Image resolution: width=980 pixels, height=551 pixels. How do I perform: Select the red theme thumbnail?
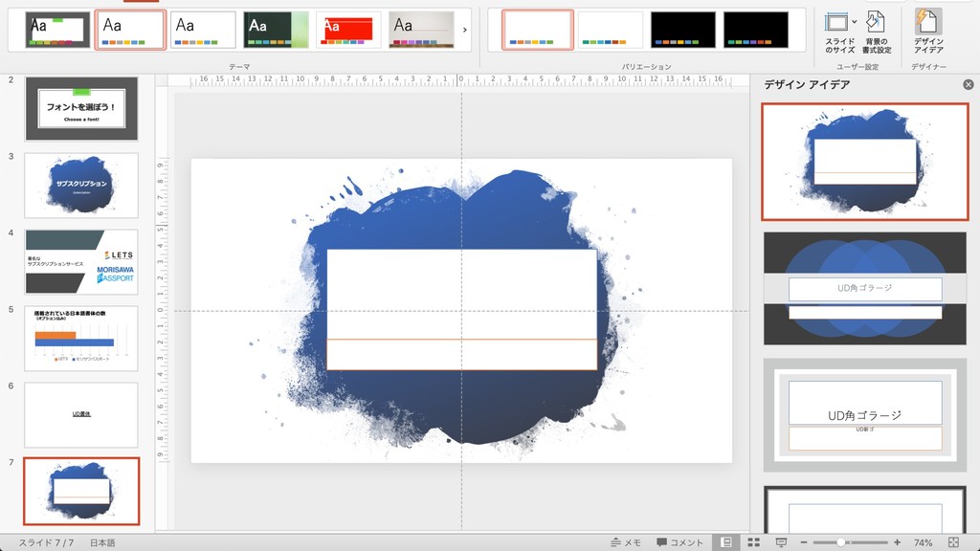pos(348,30)
